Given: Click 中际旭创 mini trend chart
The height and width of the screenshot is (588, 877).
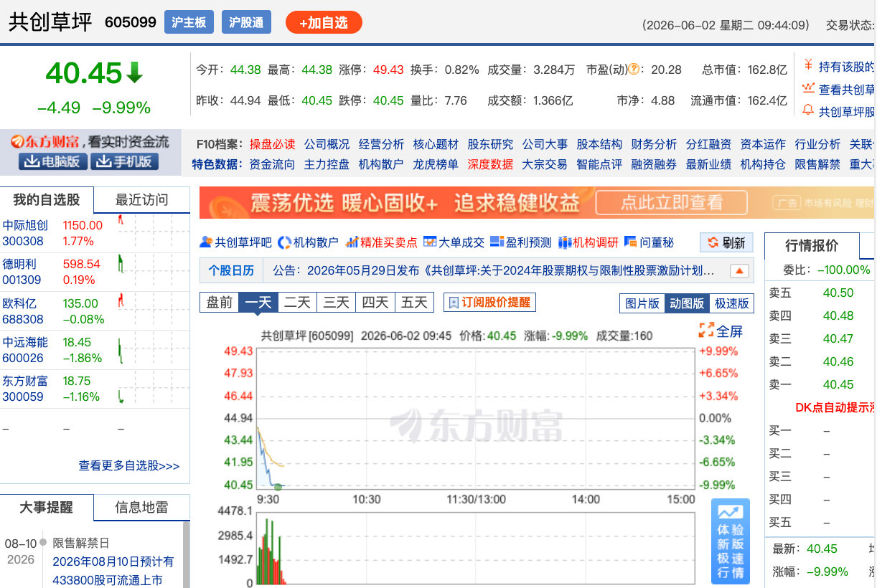Looking at the screenshot, I should click(153, 233).
